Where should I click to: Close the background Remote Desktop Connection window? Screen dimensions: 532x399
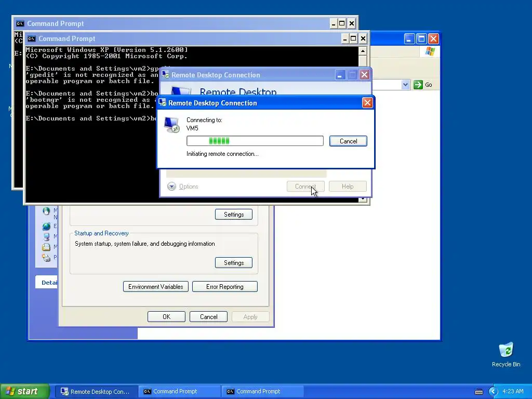tap(364, 75)
